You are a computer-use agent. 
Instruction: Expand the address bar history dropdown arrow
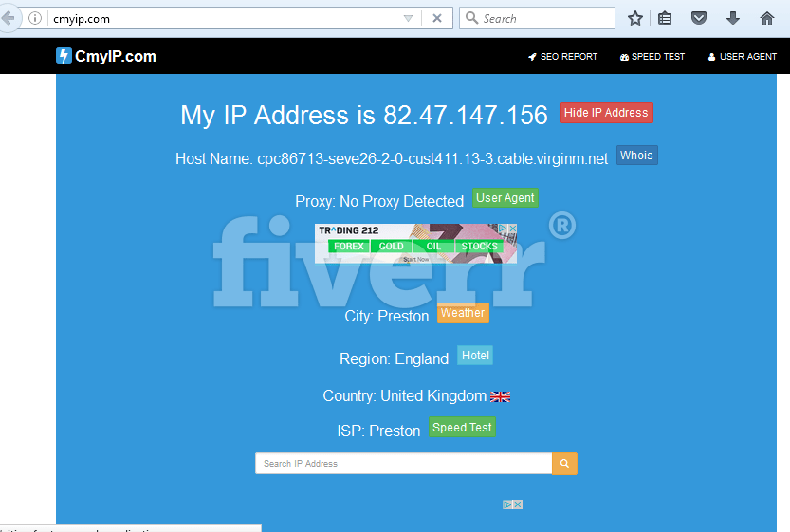click(x=408, y=19)
